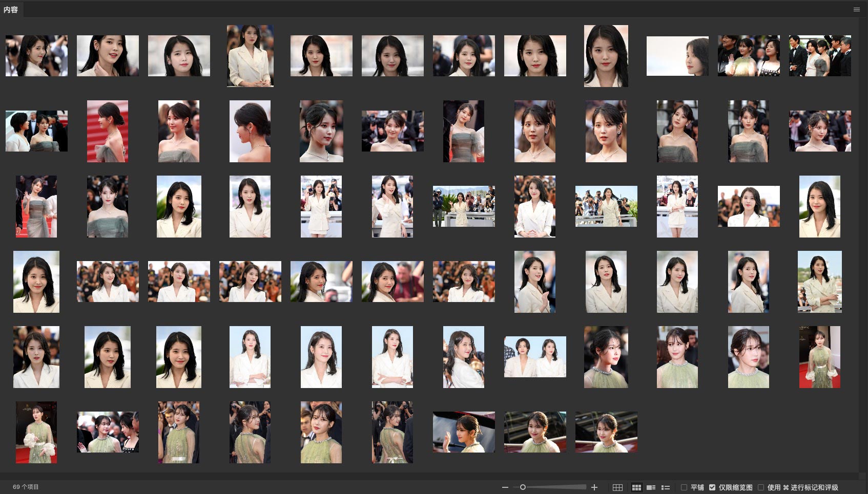Viewport: 868px width, 494px height.
Task: Select thumbnail with two women in white blazers
Action: (x=535, y=357)
